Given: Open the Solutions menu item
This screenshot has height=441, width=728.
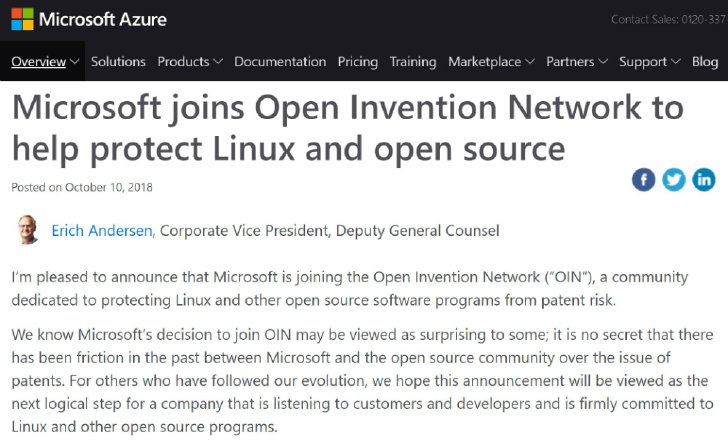Looking at the screenshot, I should (x=118, y=61).
